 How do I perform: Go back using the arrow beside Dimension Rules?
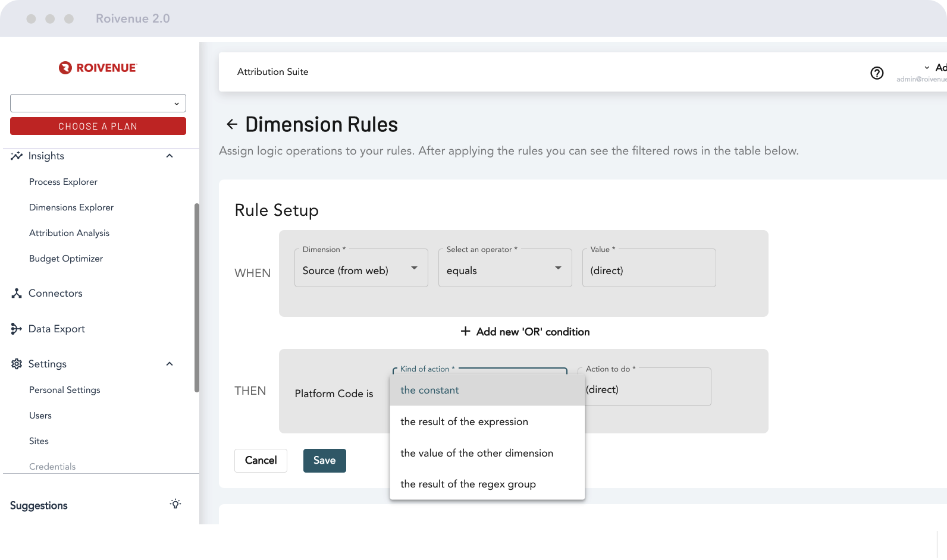click(x=232, y=124)
